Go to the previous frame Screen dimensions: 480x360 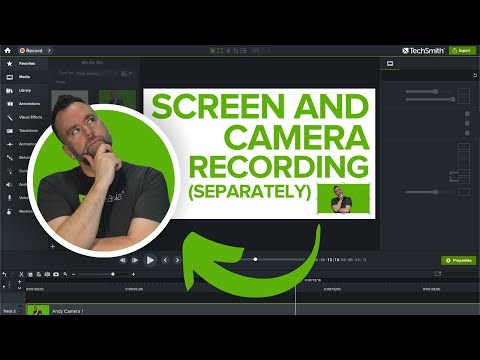coord(123,260)
